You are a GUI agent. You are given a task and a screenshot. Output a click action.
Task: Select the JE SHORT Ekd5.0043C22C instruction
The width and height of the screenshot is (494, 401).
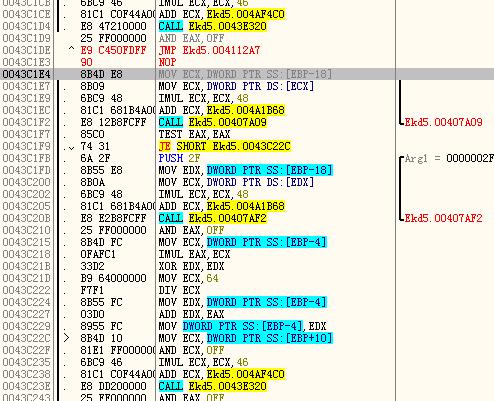[225, 146]
